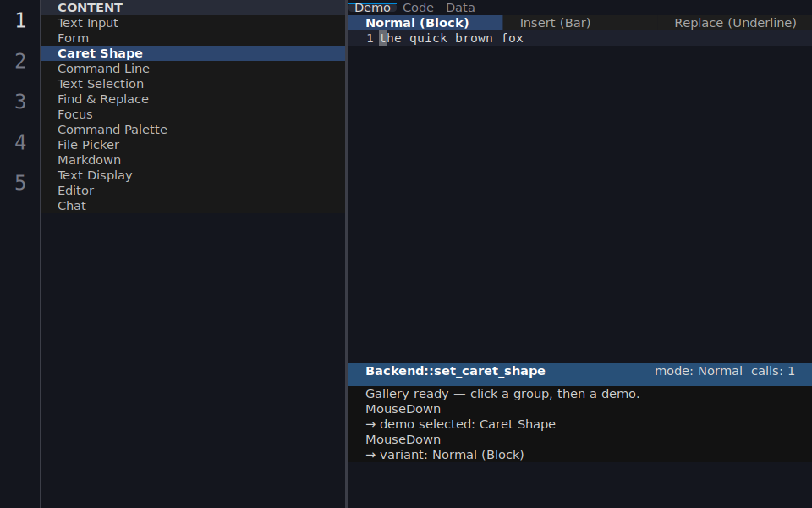This screenshot has height=508, width=812.
Task: Switch to the Code tab
Action: (x=418, y=8)
